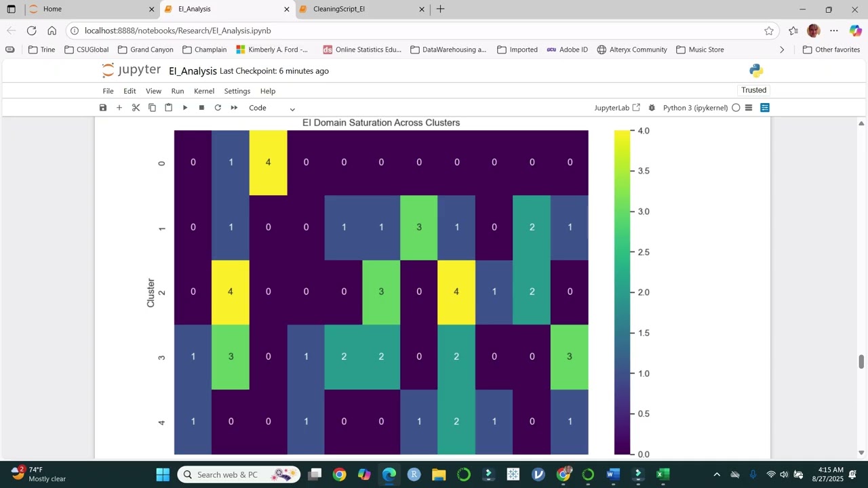Open Word from the taskbar

coord(613,474)
